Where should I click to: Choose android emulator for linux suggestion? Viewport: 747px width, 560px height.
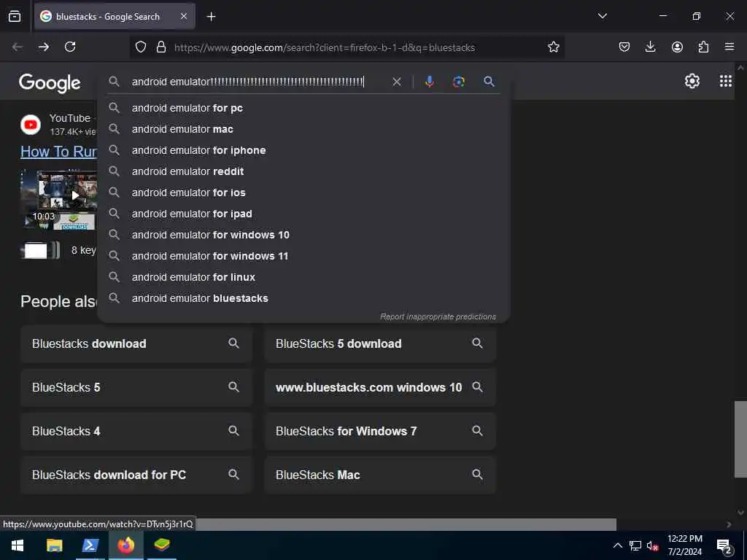(304, 277)
